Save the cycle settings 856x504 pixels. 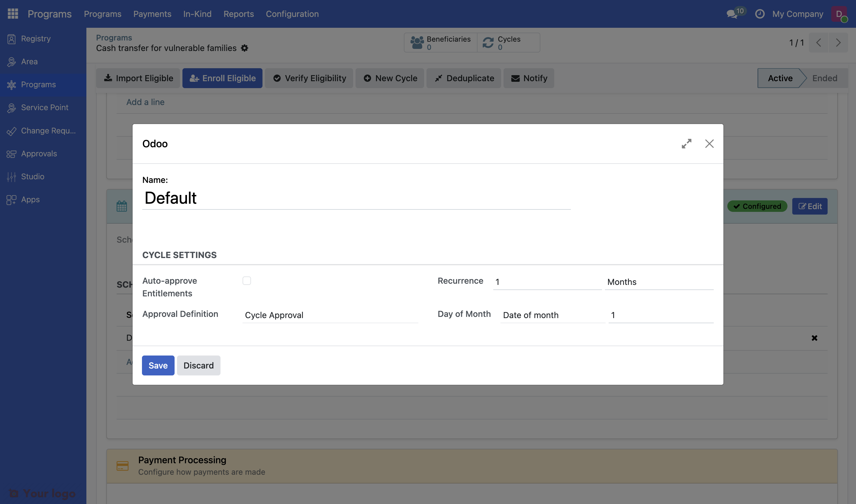(158, 365)
